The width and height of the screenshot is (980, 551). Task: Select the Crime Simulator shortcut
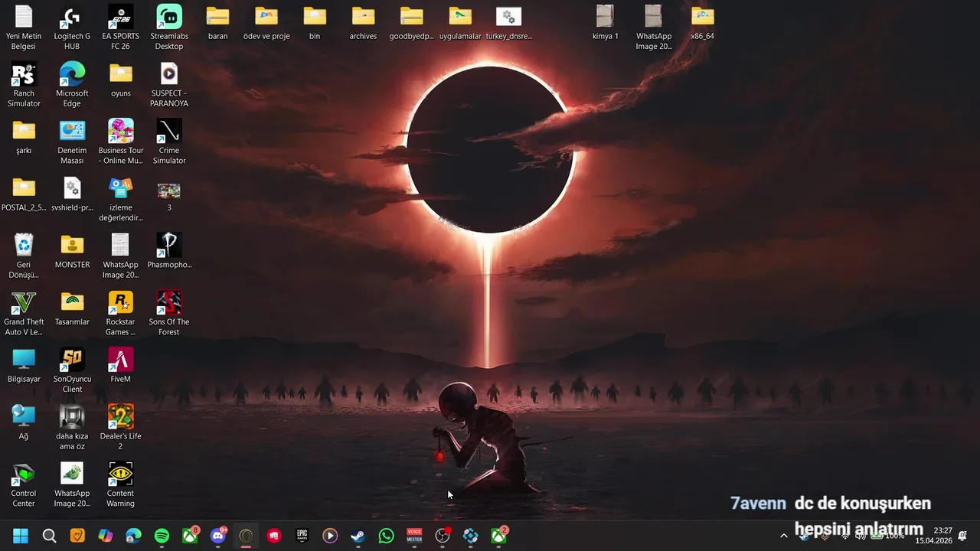[169, 142]
